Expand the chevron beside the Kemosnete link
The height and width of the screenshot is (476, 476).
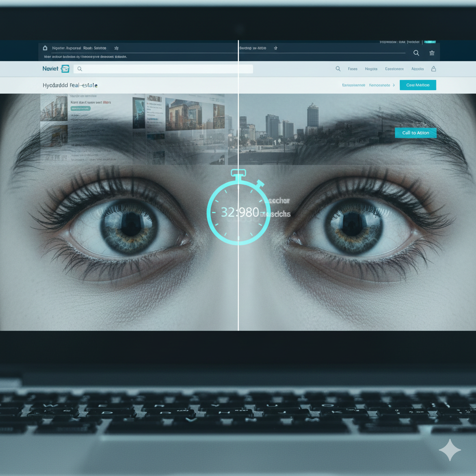pos(394,85)
